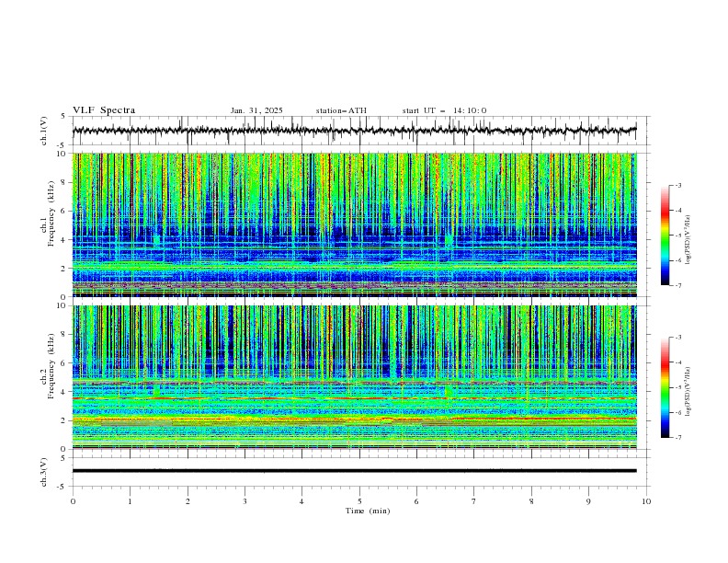Image resolution: width=728 pixels, height=563 pixels.
Task: Click time axis tick label '9'
Action: [x=588, y=501]
